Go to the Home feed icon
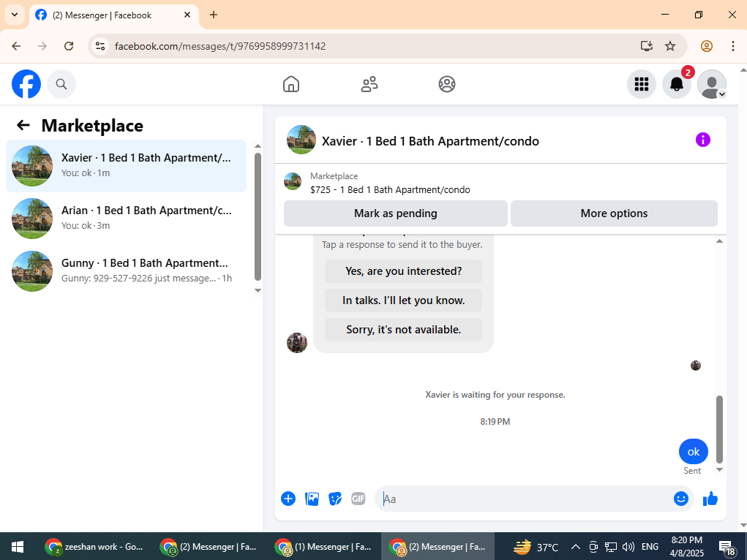The image size is (747, 560). (291, 84)
